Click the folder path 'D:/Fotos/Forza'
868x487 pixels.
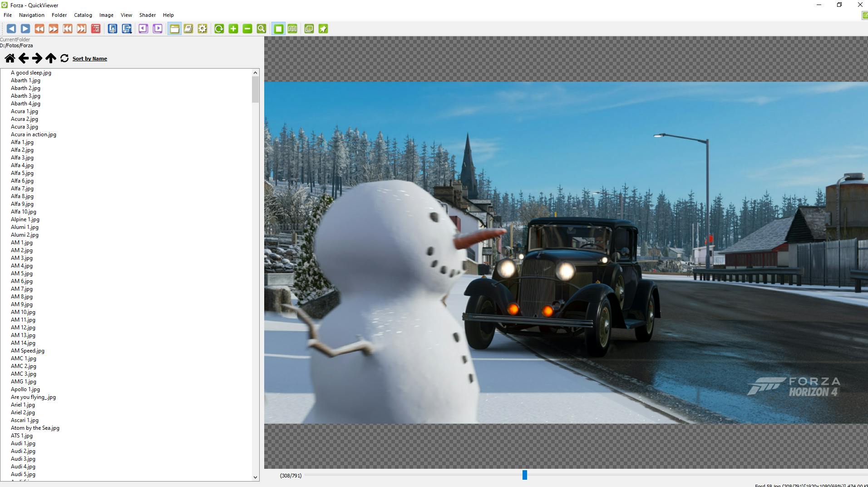click(16, 45)
